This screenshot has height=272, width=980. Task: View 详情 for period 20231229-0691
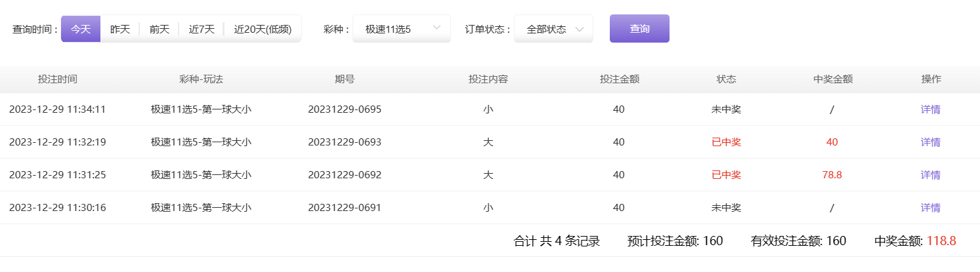click(x=931, y=208)
